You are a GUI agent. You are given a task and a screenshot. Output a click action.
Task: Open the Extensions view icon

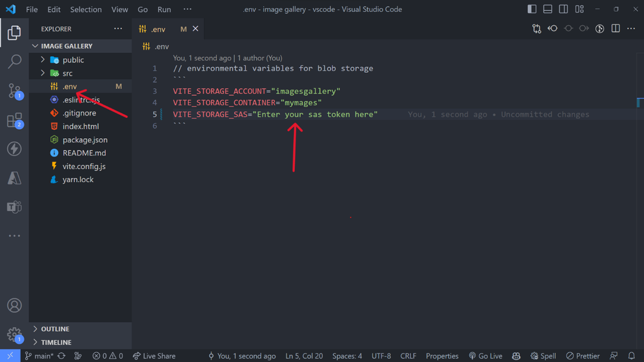[x=15, y=121]
